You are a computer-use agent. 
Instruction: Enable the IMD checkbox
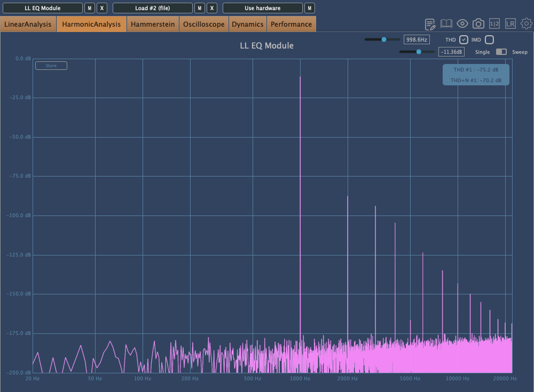pyautogui.click(x=489, y=40)
